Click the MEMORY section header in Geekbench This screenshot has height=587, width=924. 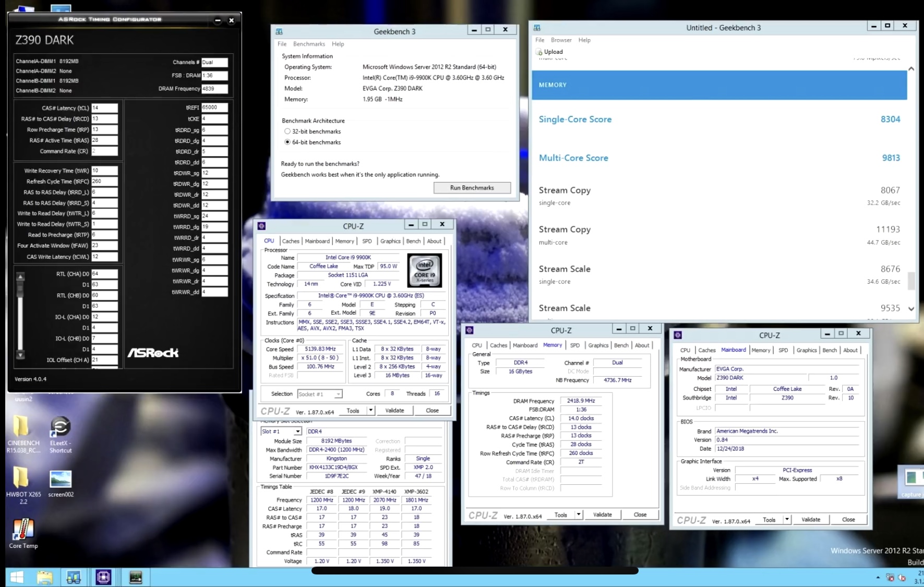[x=719, y=85]
